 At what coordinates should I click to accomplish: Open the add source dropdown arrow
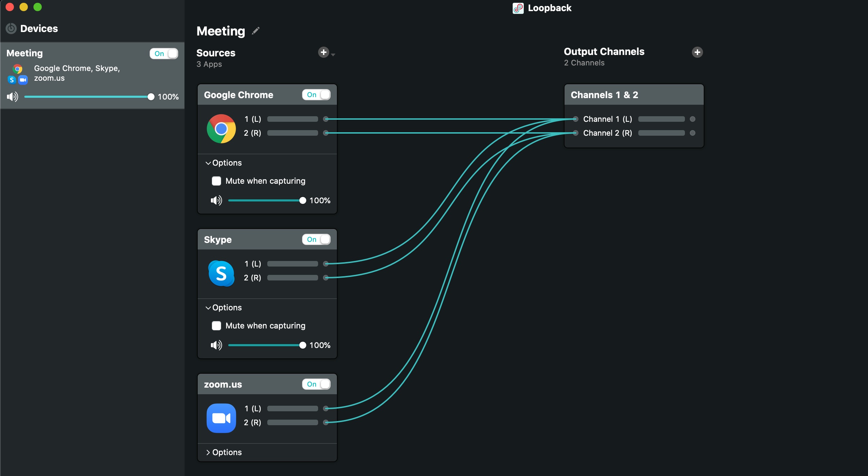point(333,55)
